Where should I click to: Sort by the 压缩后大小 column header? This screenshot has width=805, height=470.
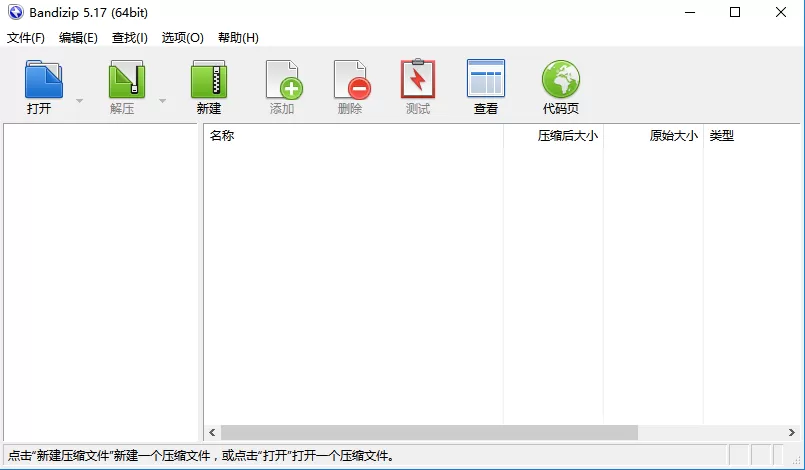coord(553,136)
